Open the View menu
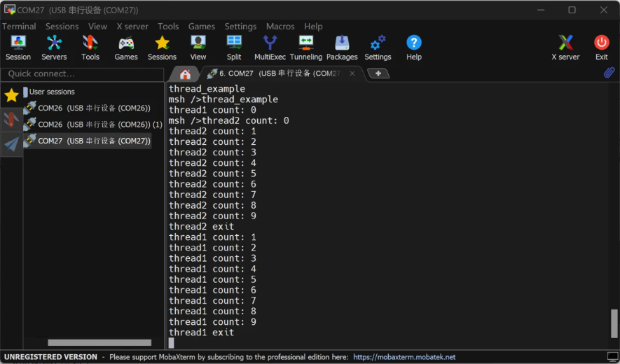620x364 pixels. (97, 27)
